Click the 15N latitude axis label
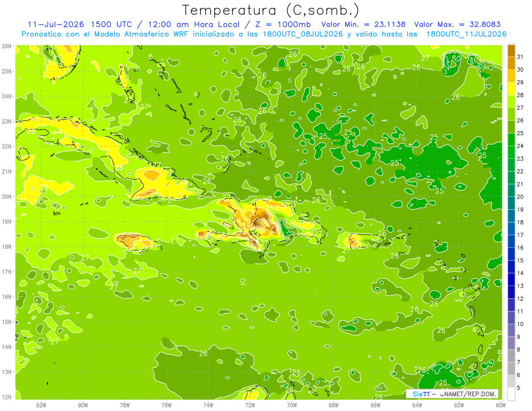The width and height of the screenshot is (532, 411). coord(7,321)
